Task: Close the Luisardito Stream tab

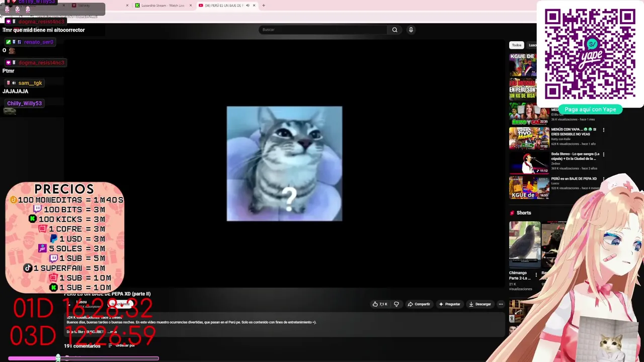Action: 191,6
